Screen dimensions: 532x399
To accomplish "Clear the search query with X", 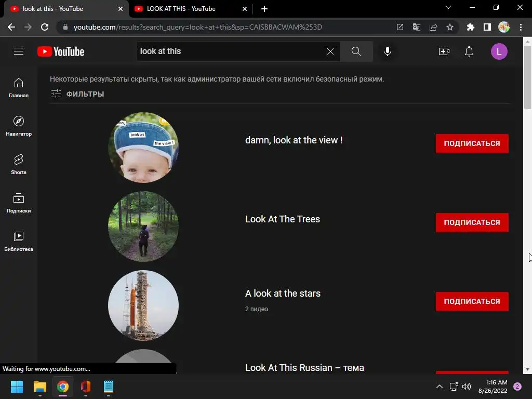I will tap(330, 51).
